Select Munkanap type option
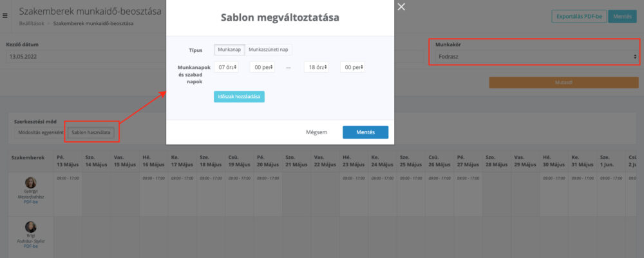Image resolution: width=644 pixels, height=258 pixels. tap(229, 50)
